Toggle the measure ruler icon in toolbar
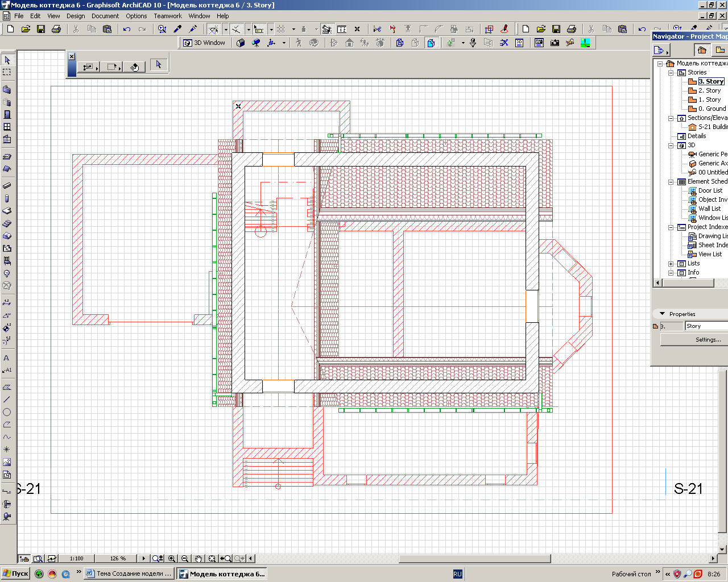Image resolution: width=728 pixels, height=582 pixels. point(342,29)
